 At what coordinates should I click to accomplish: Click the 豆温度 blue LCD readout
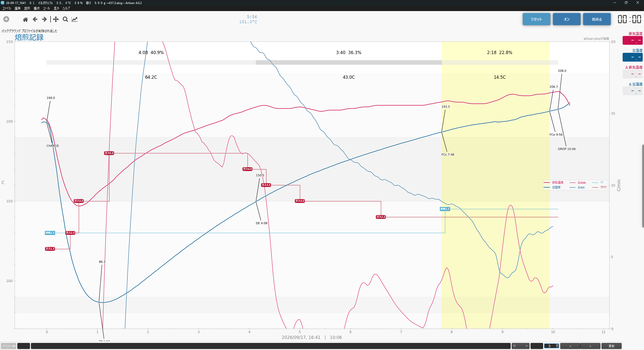click(632, 57)
